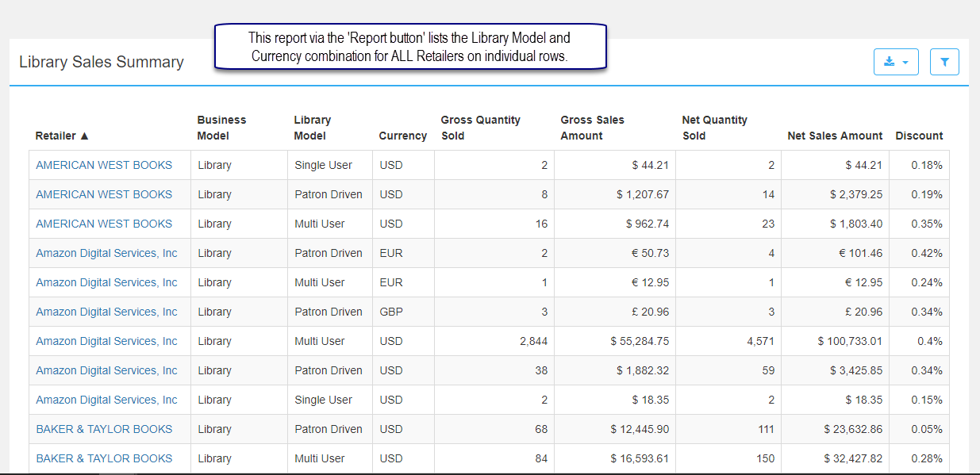Sort table by Net Quantity Sold
Screen dimensions: 980x475
tap(714, 127)
